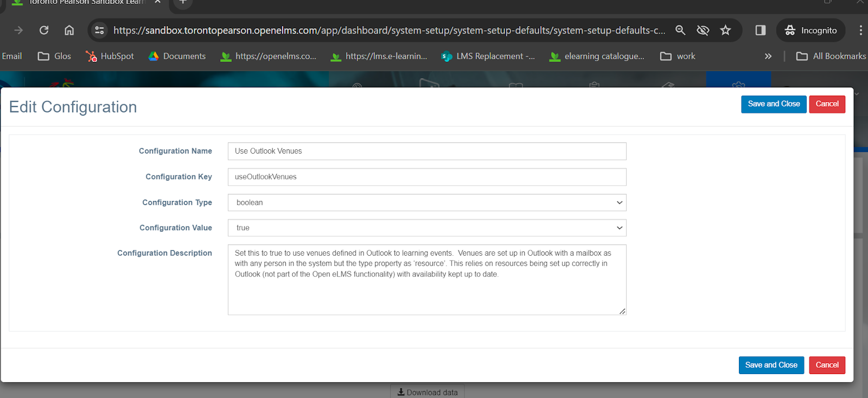Open the Documents bookmark
The width and height of the screenshot is (868, 398).
click(x=177, y=56)
